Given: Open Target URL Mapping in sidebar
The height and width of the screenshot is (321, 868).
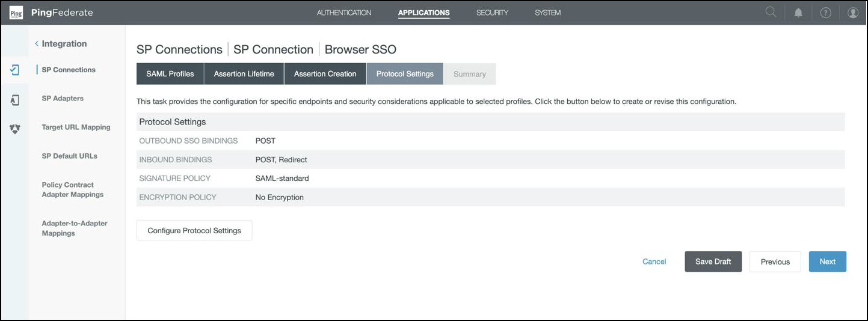Looking at the screenshot, I should 76,127.
